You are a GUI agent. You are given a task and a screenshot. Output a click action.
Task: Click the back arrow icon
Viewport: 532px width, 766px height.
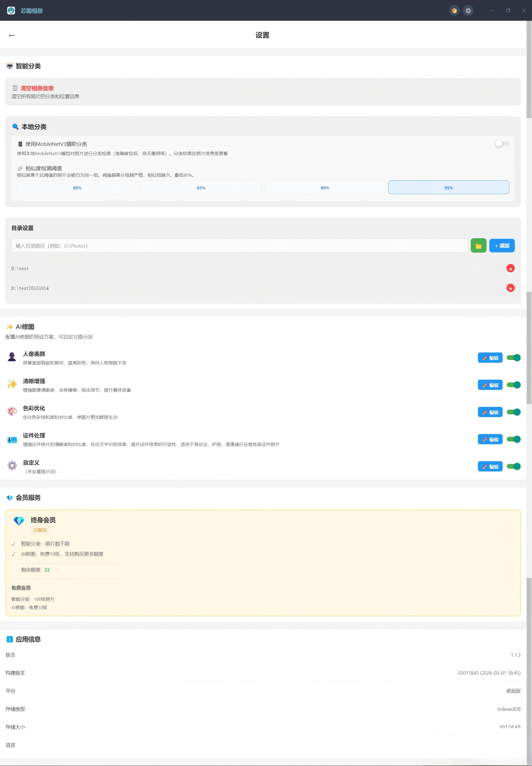tap(12, 35)
